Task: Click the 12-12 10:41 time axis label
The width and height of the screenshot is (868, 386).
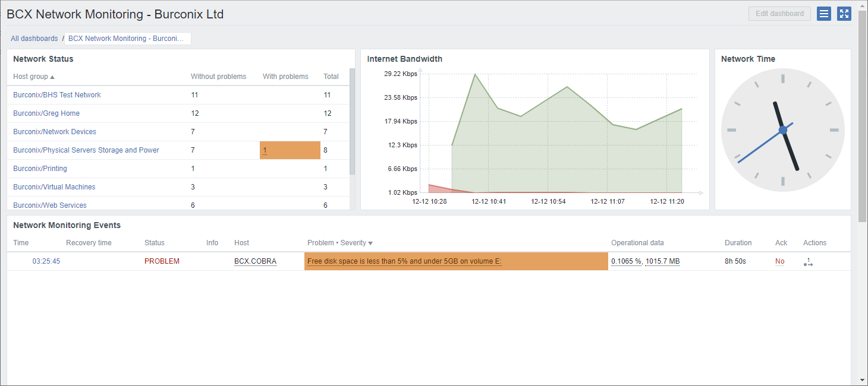Action: pyautogui.click(x=489, y=201)
